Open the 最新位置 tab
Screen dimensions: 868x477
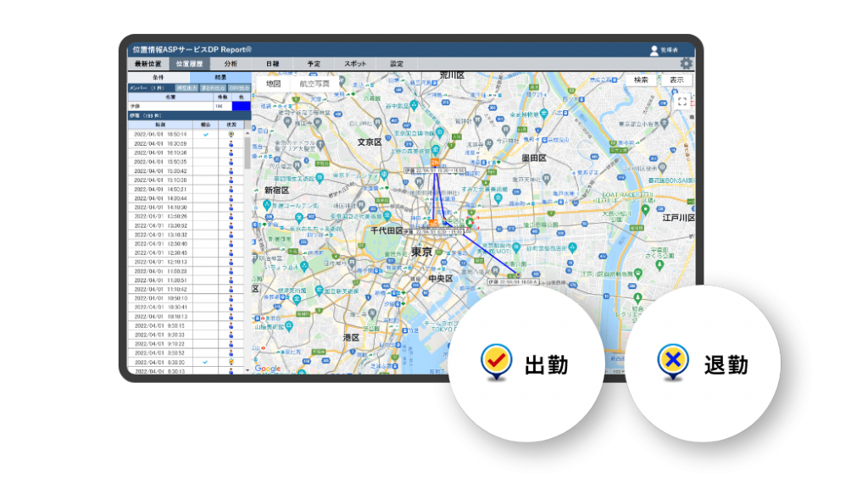[x=147, y=64]
